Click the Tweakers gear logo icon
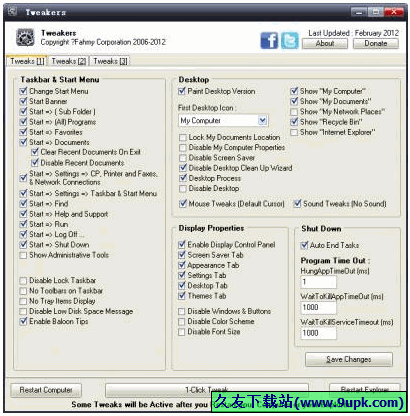410x416 pixels. pyautogui.click(x=25, y=37)
